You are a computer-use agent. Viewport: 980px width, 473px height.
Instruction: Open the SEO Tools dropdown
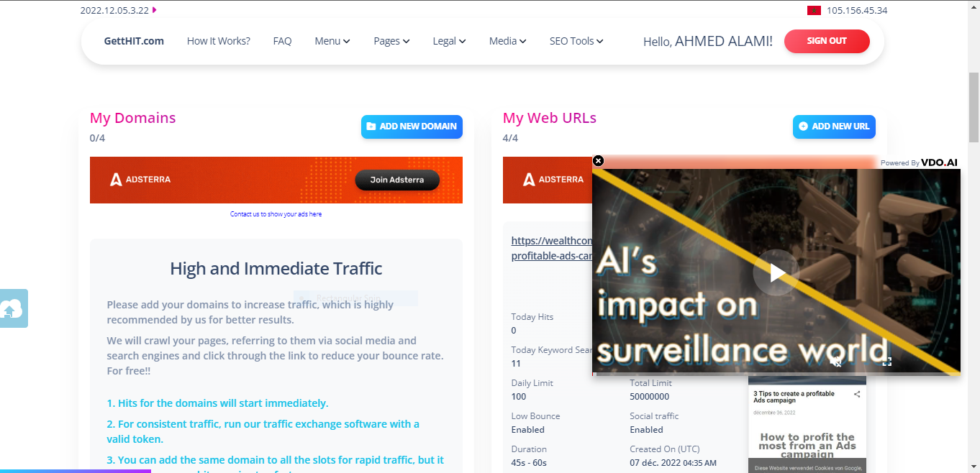coord(576,41)
